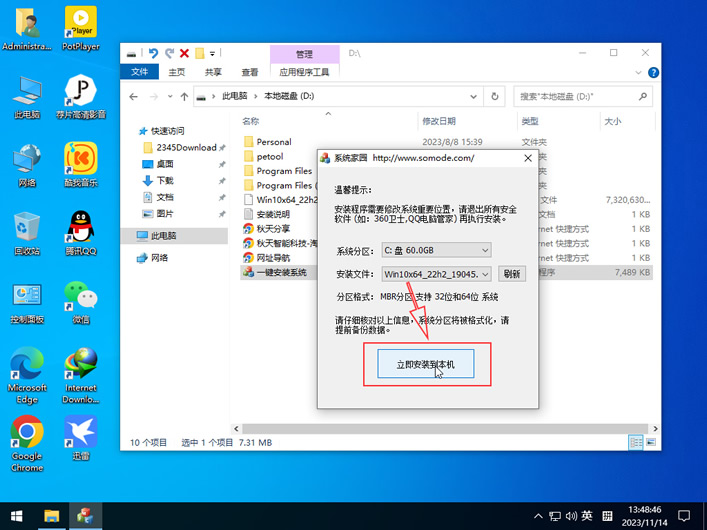Open the 查看 ribbon tab

[249, 72]
